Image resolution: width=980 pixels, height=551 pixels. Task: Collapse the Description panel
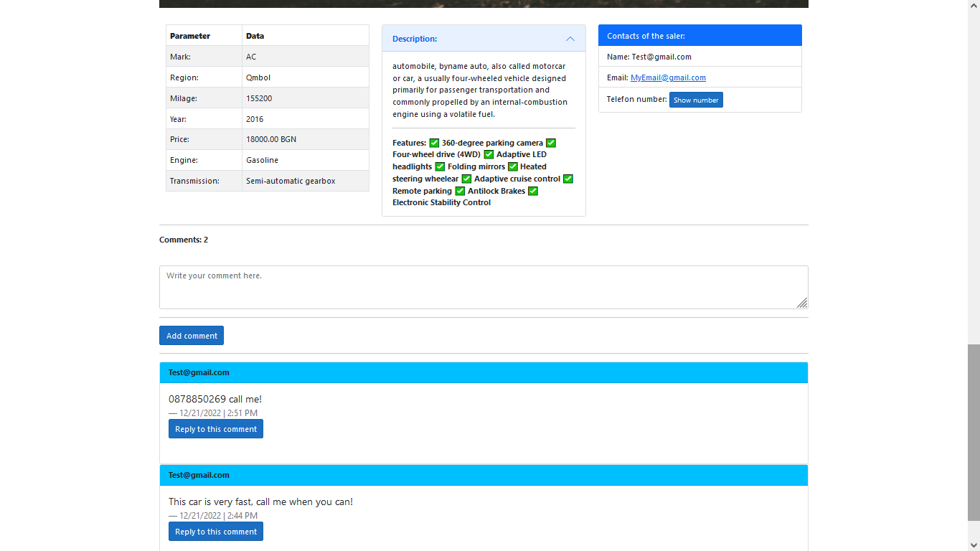(570, 38)
